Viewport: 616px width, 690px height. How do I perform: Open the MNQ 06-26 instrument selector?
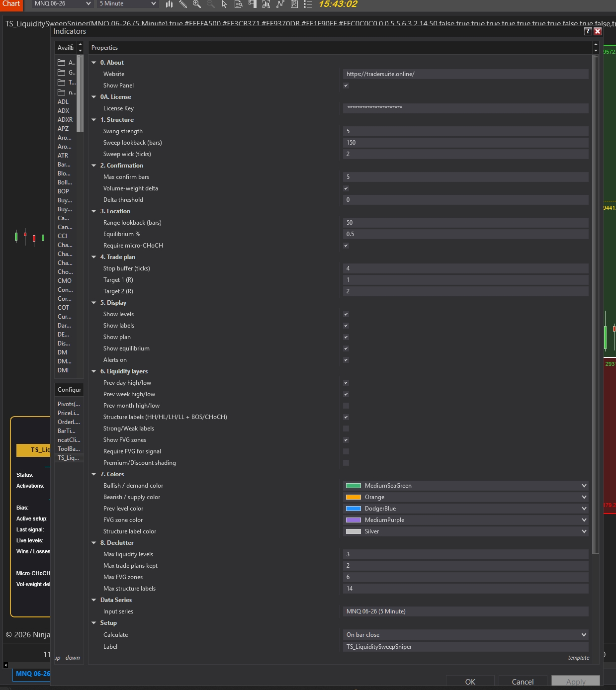(63, 3)
